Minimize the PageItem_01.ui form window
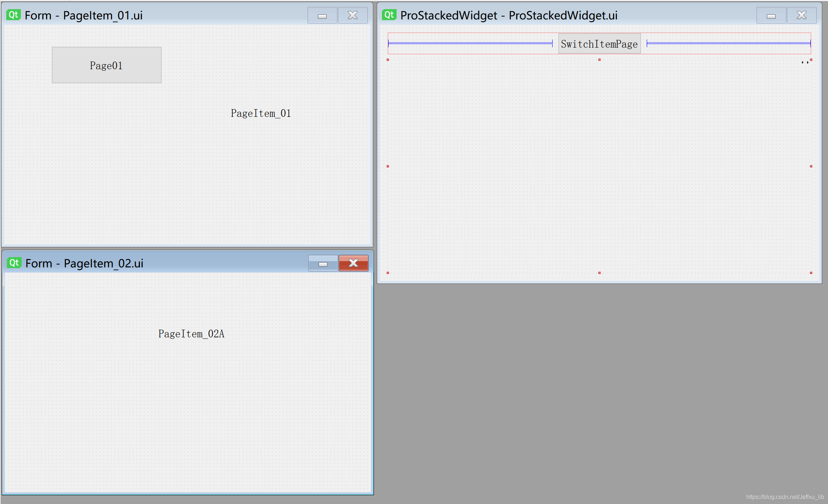 click(x=322, y=16)
